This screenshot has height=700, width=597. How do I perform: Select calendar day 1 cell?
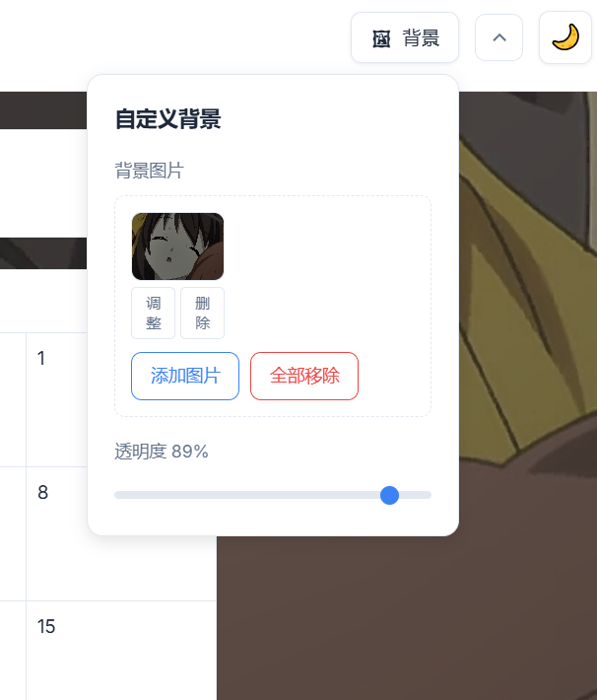pyautogui.click(x=57, y=399)
